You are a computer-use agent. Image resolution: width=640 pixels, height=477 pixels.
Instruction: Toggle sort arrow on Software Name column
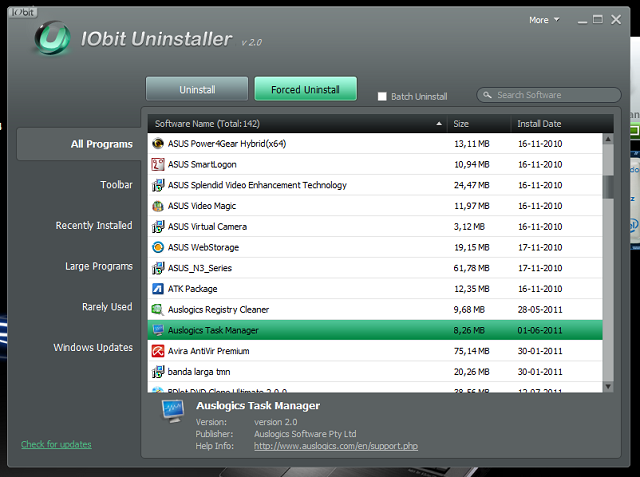coord(439,124)
